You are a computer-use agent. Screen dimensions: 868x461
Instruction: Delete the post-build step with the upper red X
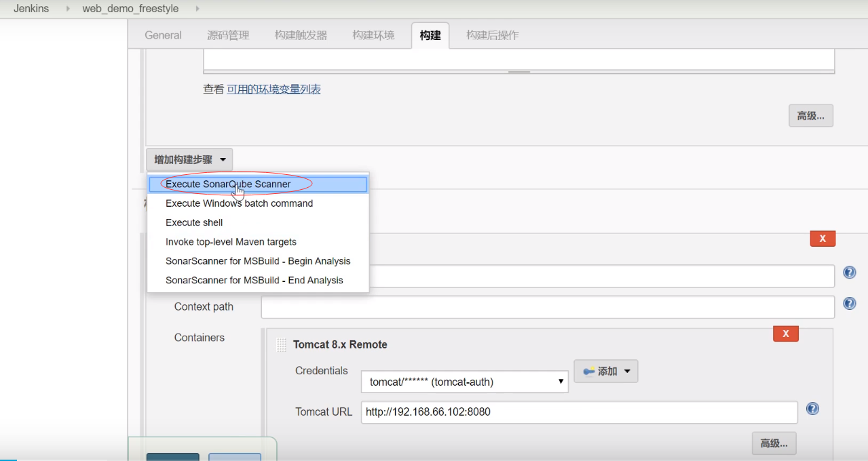pyautogui.click(x=823, y=239)
